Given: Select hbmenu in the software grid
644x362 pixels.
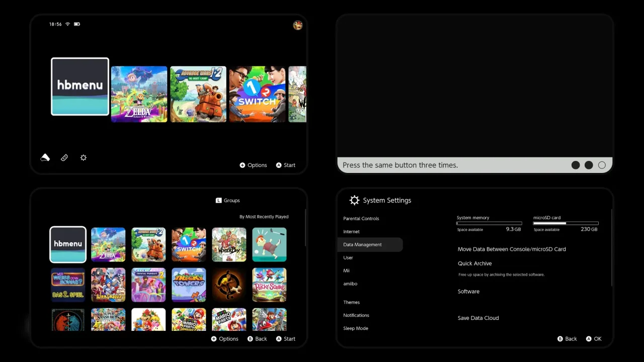Looking at the screenshot, I should [x=68, y=245].
